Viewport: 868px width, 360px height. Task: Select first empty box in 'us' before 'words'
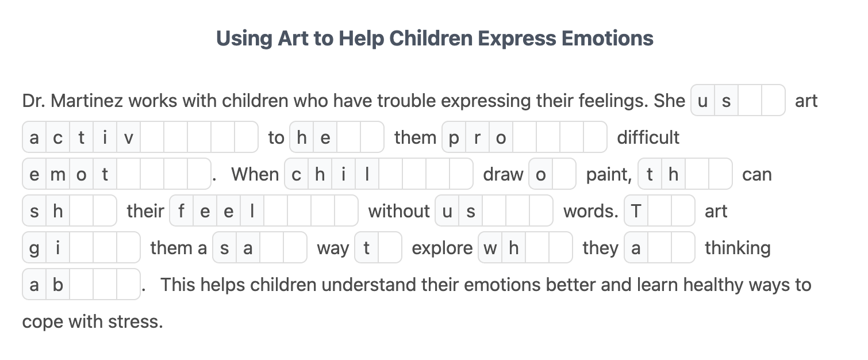point(494,211)
